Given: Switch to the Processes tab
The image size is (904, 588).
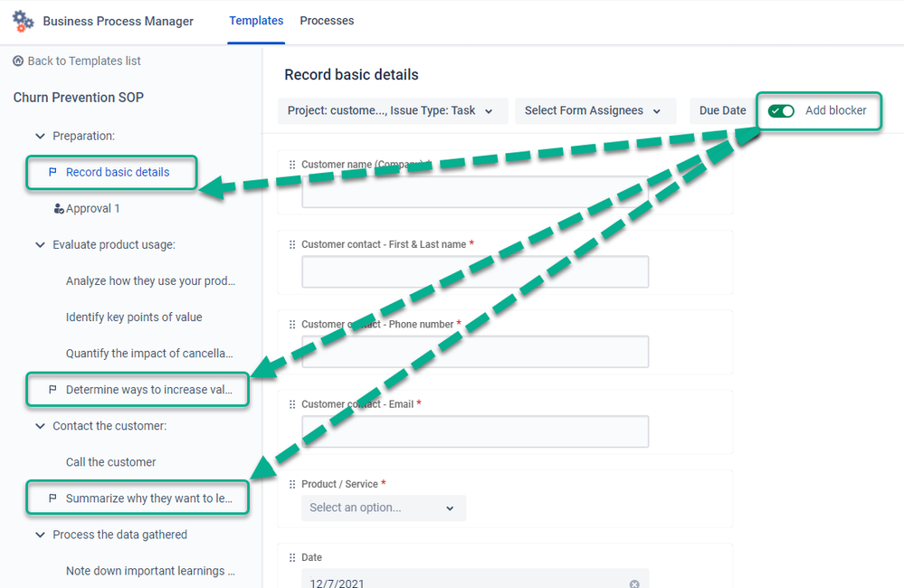Looking at the screenshot, I should point(327,21).
